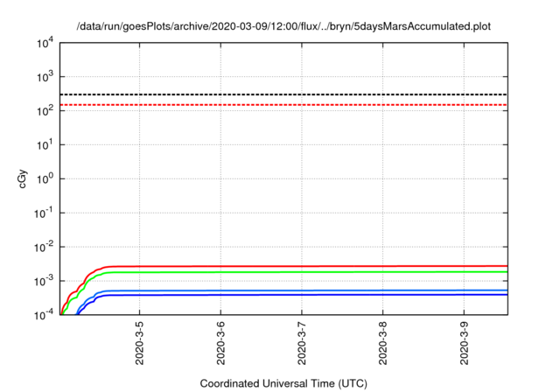Click the Coordinated Universal Time (UTC) axis label
The height and width of the screenshot is (392, 560).
click(283, 383)
